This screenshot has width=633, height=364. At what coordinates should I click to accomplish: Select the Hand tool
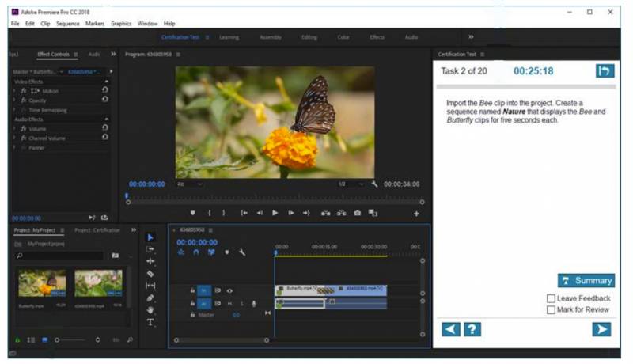pos(150,310)
